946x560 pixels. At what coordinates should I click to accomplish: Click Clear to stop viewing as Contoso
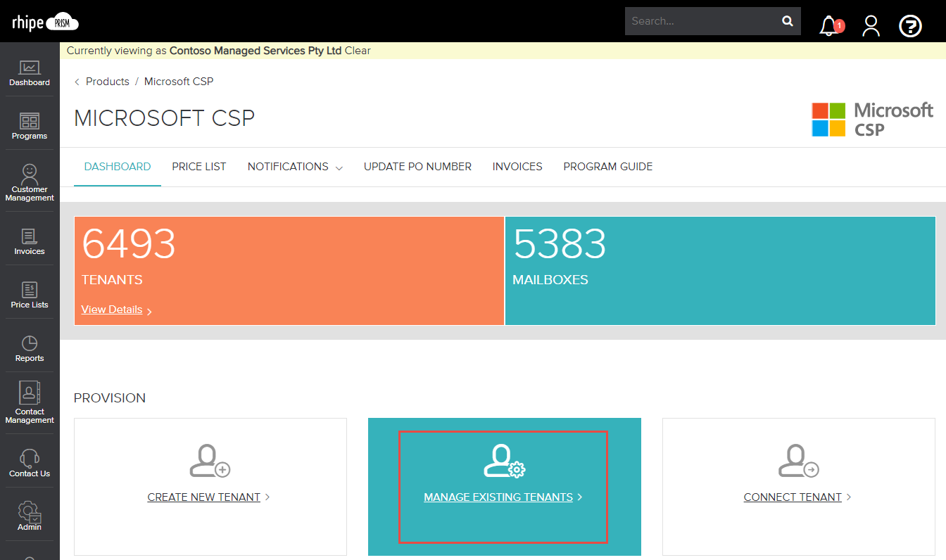coord(358,50)
